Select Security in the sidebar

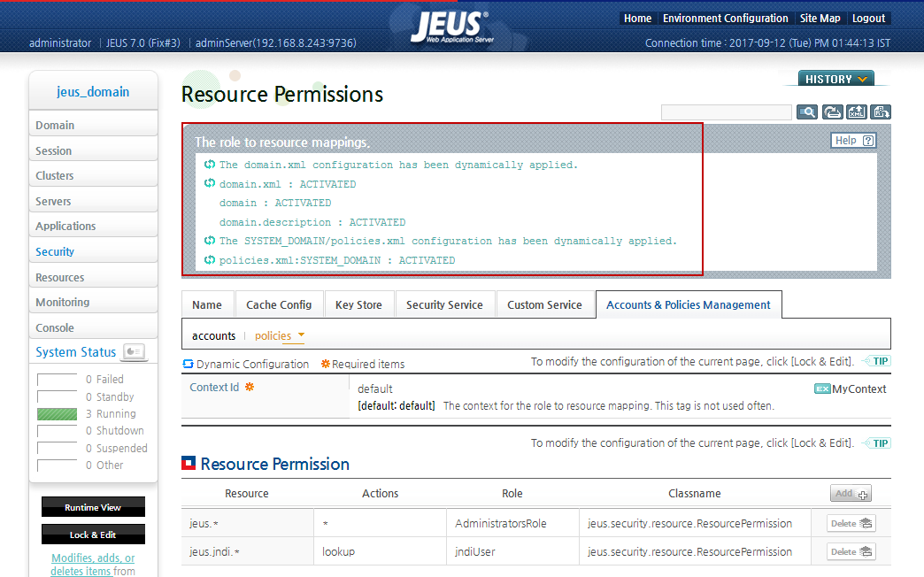(93, 251)
